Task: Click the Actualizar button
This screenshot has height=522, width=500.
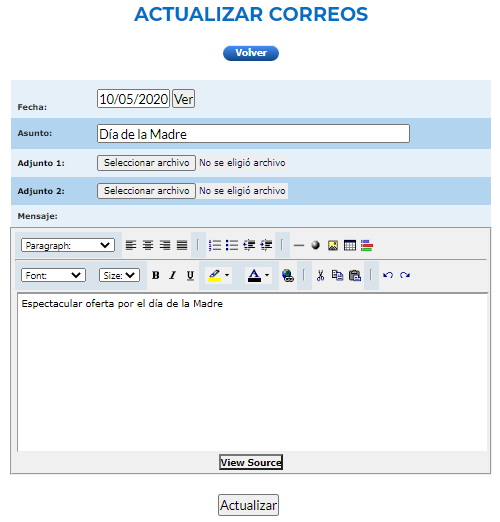Action: (x=249, y=505)
